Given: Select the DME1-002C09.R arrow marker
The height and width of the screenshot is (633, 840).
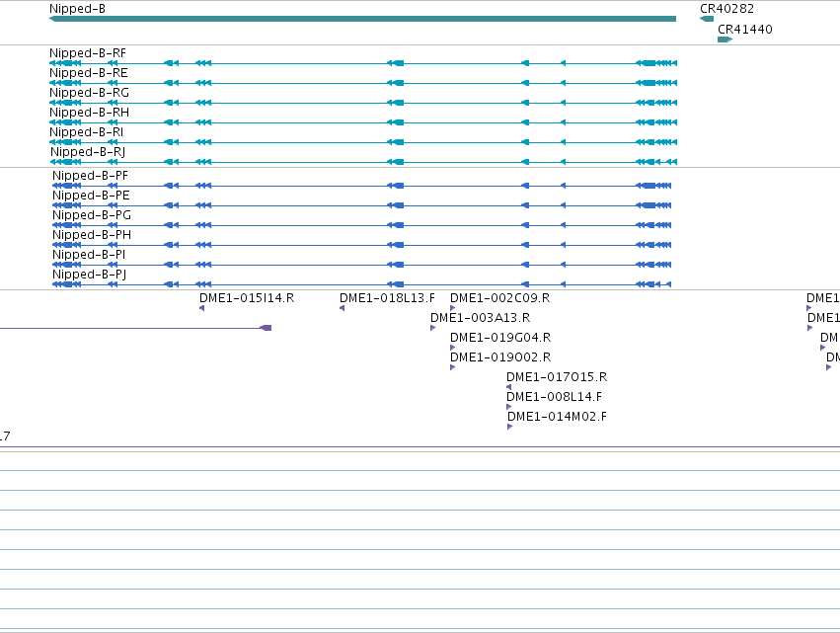Looking at the screenshot, I should pyautogui.click(x=453, y=308).
